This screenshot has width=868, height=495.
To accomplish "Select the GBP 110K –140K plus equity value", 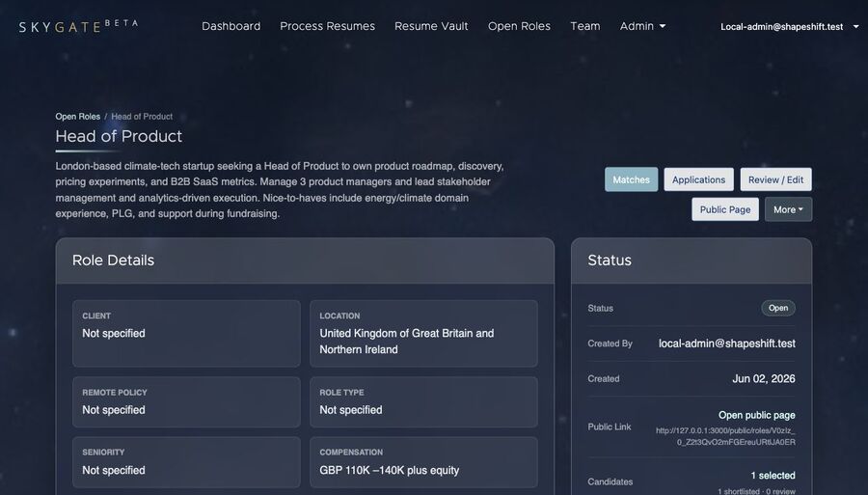I will pos(390,470).
